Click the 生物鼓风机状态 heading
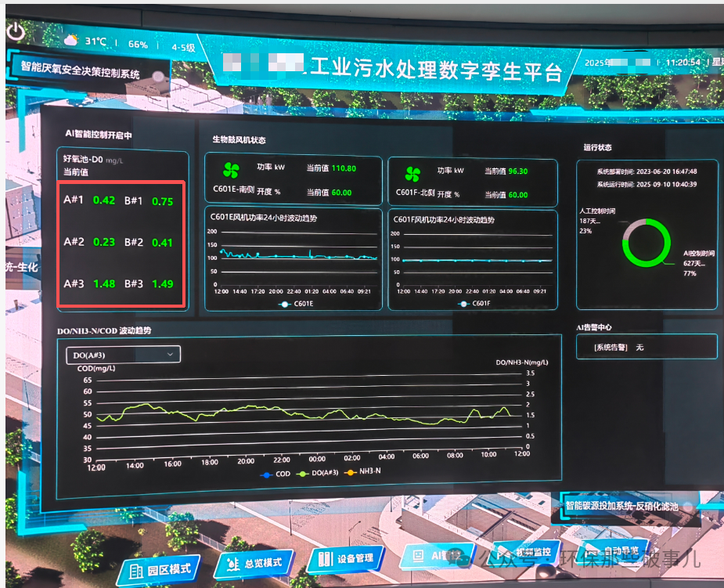The height and width of the screenshot is (588, 724). pos(239,139)
